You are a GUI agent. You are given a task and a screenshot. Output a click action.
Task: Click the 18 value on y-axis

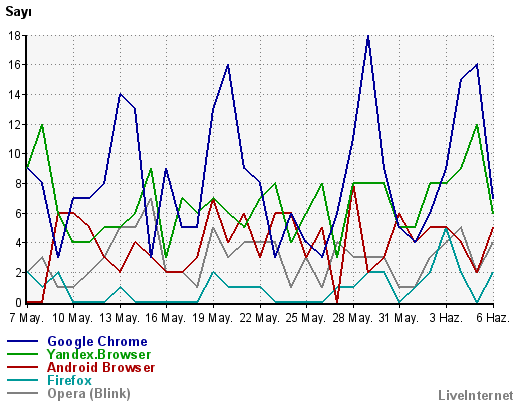(15, 35)
